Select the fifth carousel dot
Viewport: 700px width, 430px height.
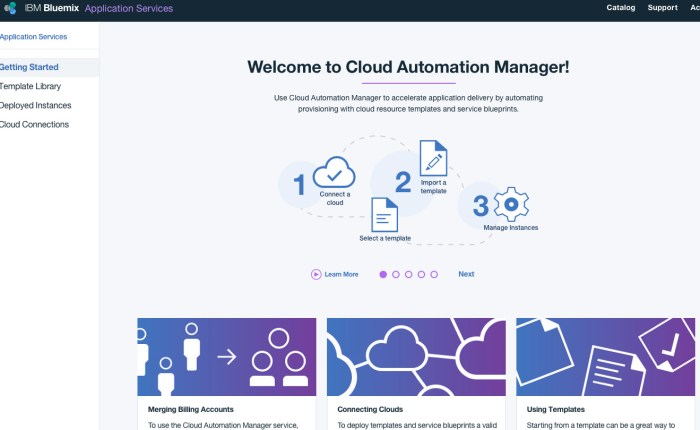point(434,275)
